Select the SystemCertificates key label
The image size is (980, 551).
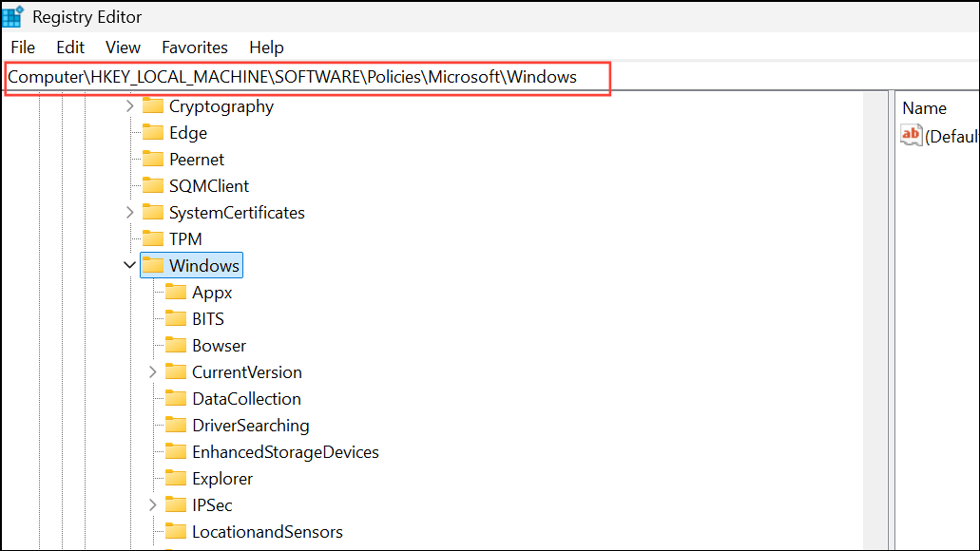[237, 213]
